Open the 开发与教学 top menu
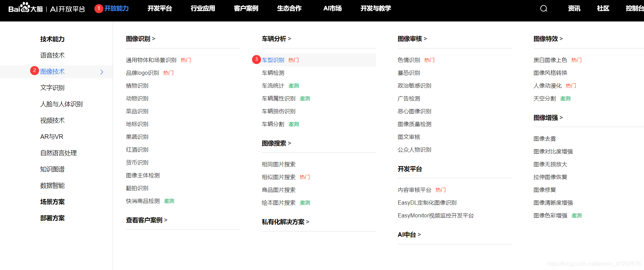 pos(376,8)
